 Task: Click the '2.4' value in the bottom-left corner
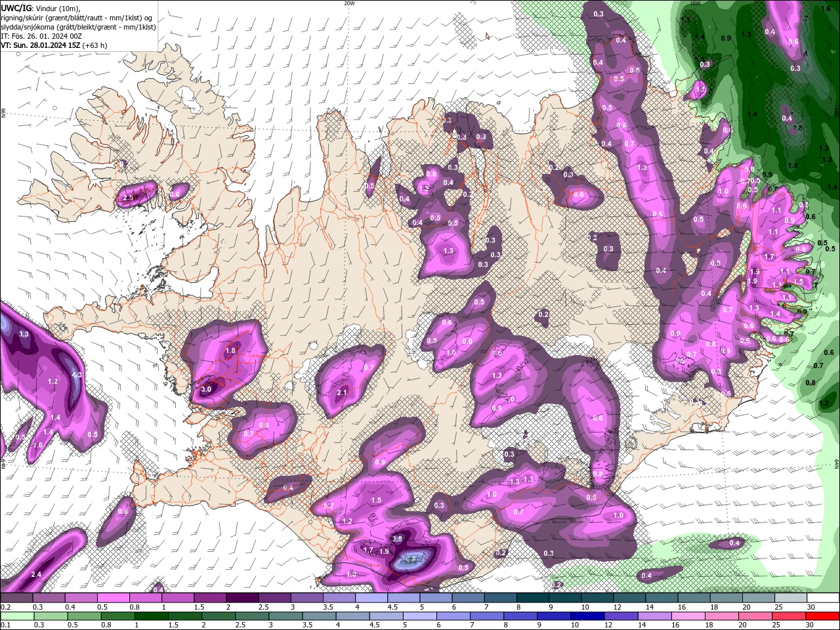click(x=36, y=575)
